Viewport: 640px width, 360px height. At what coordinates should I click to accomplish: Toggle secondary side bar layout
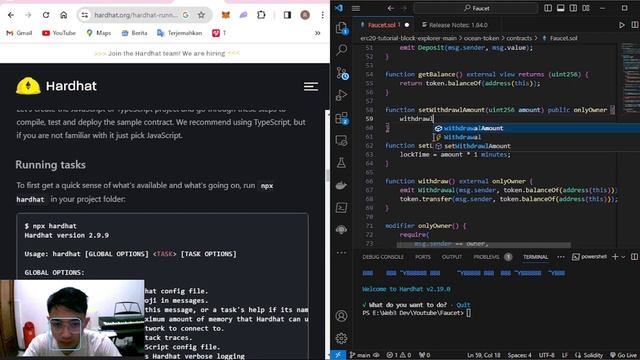[x=573, y=8]
